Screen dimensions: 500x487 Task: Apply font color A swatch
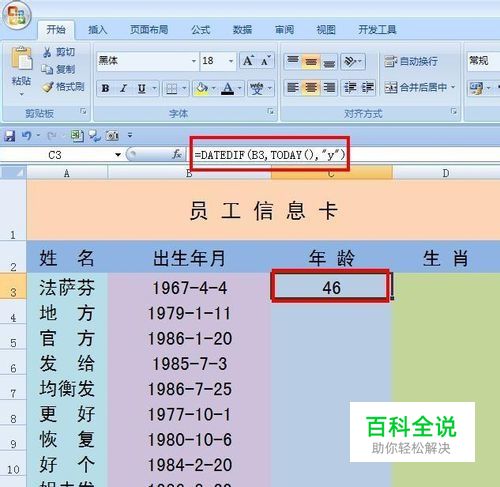click(228, 89)
